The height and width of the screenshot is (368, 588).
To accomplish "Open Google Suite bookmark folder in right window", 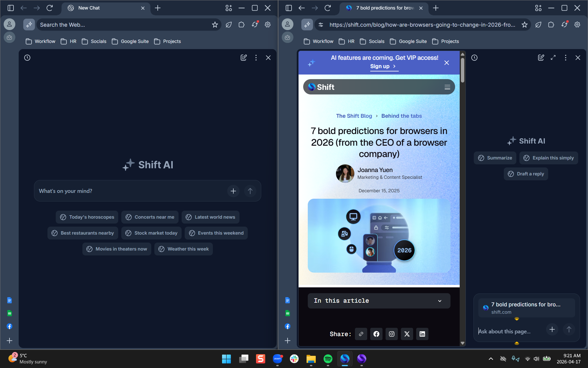I will click(x=408, y=41).
